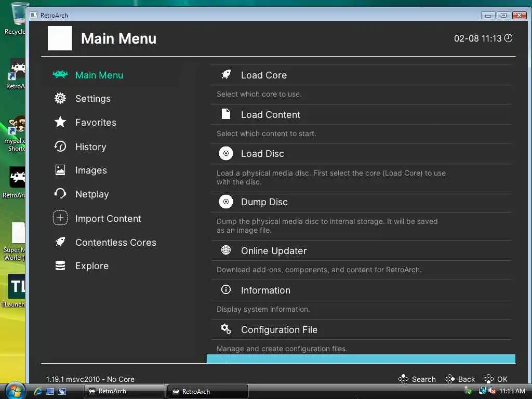Launch Internet Explorer from quick launch
The width and height of the screenshot is (532, 399).
(x=37, y=391)
